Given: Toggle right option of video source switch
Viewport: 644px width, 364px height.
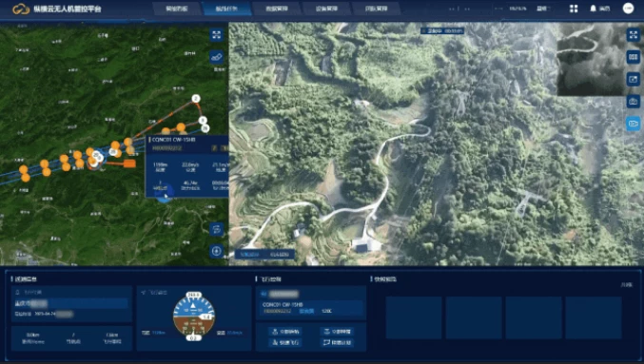Looking at the screenshot, I should click(x=280, y=255).
